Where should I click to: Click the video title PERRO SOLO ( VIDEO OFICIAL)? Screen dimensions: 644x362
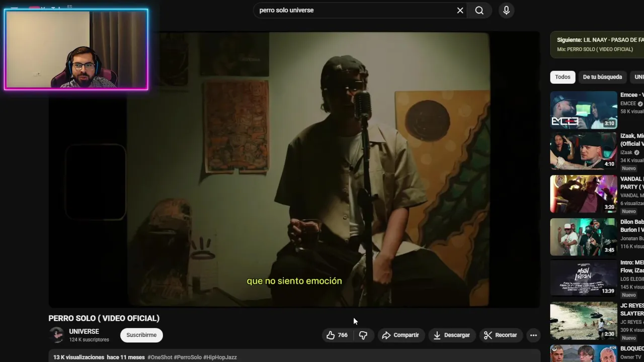pyautogui.click(x=104, y=318)
